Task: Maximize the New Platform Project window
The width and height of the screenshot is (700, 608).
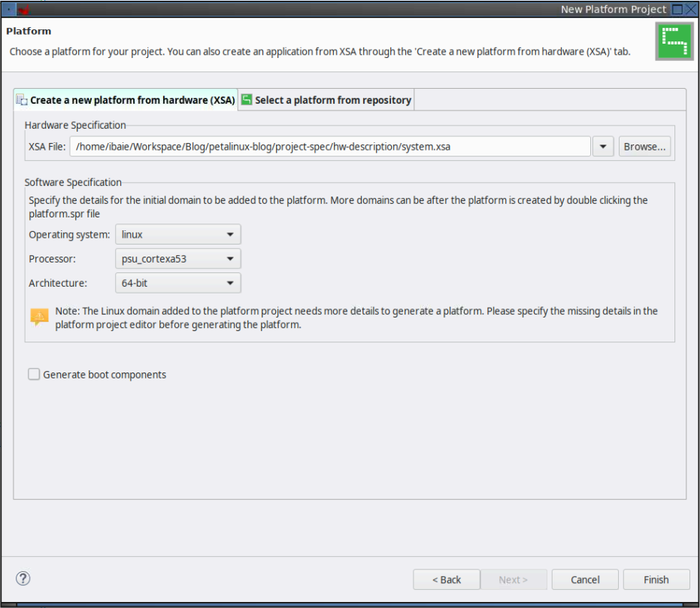Action: (677, 10)
